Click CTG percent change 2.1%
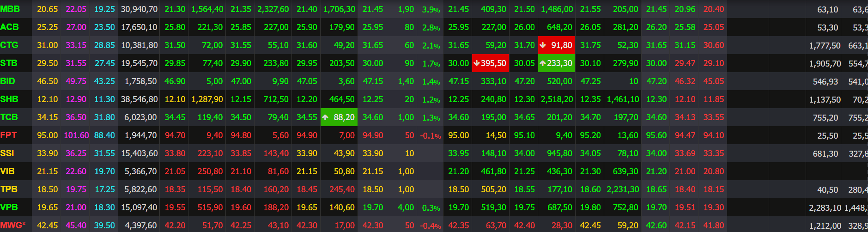The width and height of the screenshot is (868, 232). 431,46
